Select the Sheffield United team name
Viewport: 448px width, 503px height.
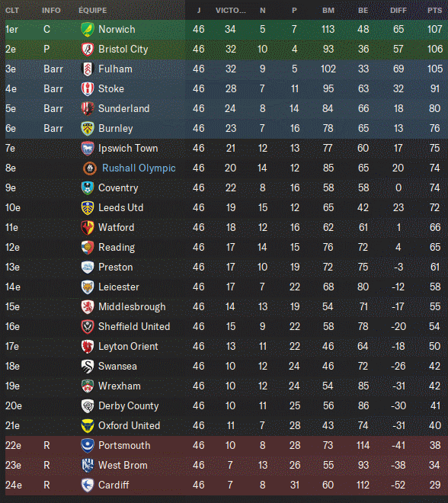tap(134, 326)
